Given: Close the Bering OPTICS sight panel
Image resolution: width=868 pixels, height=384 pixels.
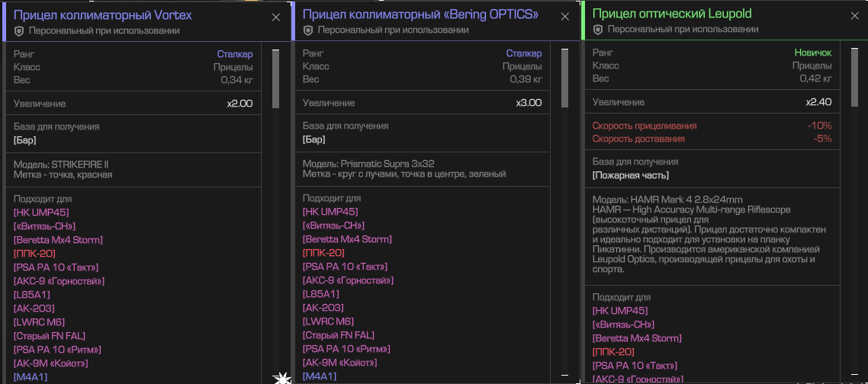Looking at the screenshot, I should tap(564, 17).
